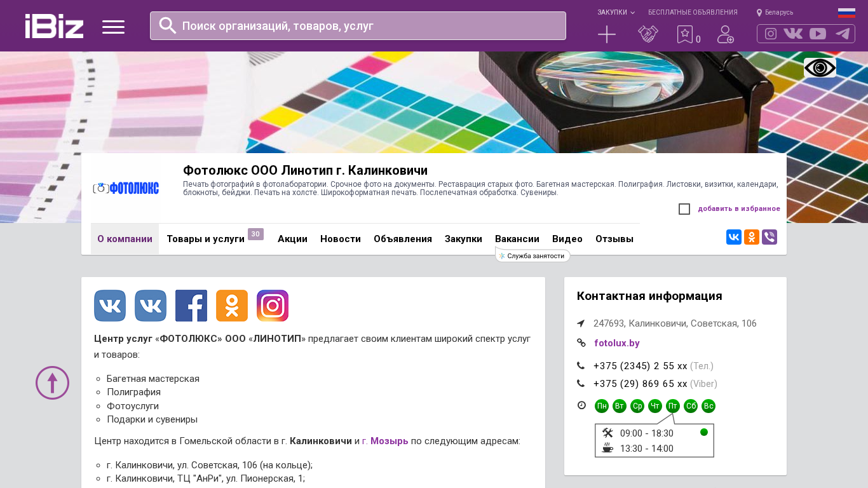Focus the search field 'Поиск организаций, товаров, услуг'
868x488 pixels.
tap(358, 25)
